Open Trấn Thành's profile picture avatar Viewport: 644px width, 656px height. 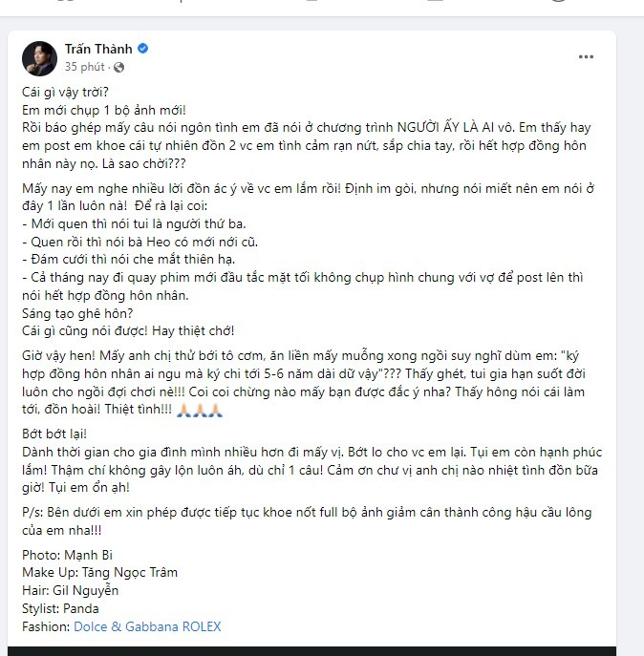tap(39, 58)
